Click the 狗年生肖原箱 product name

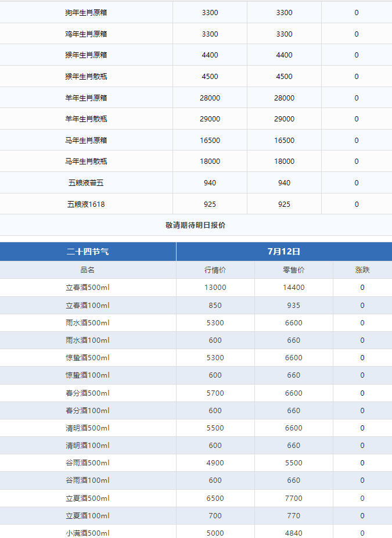point(86,13)
